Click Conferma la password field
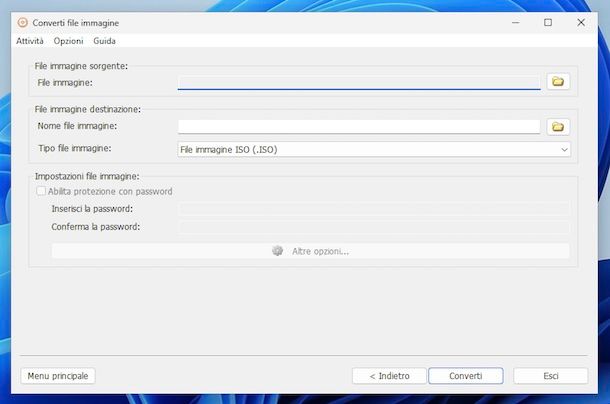 pyautogui.click(x=373, y=227)
